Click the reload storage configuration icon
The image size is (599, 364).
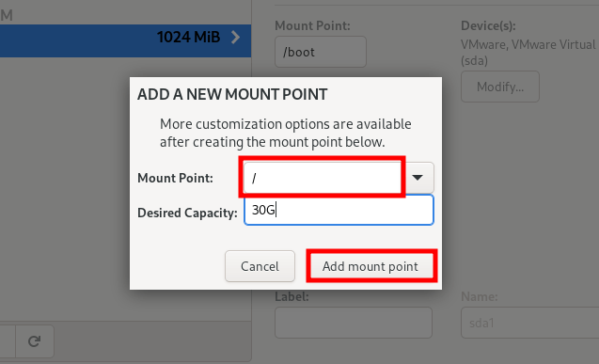click(35, 341)
